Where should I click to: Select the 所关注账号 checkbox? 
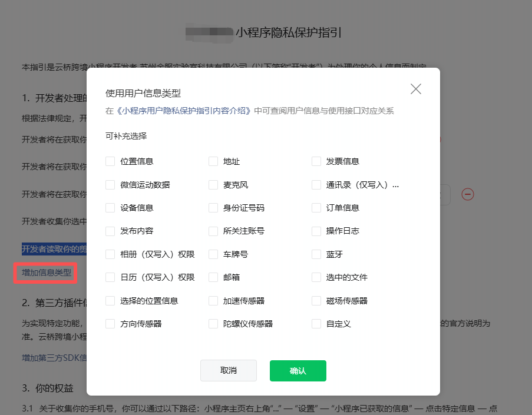click(x=213, y=231)
